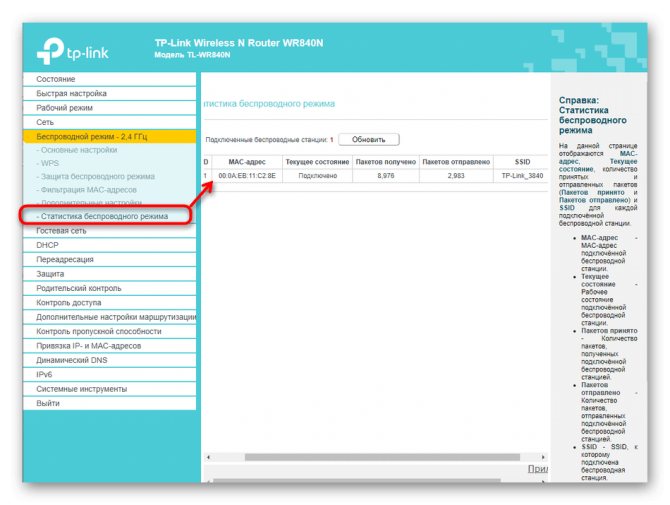Expand the Гостевая сеть menu
This screenshot has height=505, width=670.
tap(110, 231)
